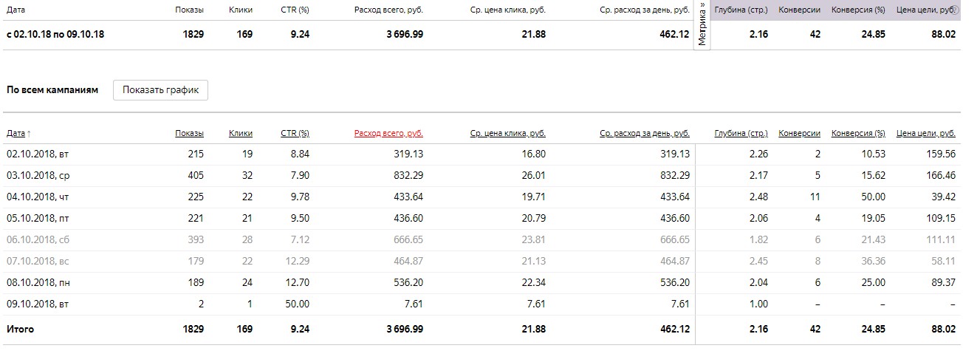
Task: Sort by underlined Ср. цена клика link
Action: 507,134
